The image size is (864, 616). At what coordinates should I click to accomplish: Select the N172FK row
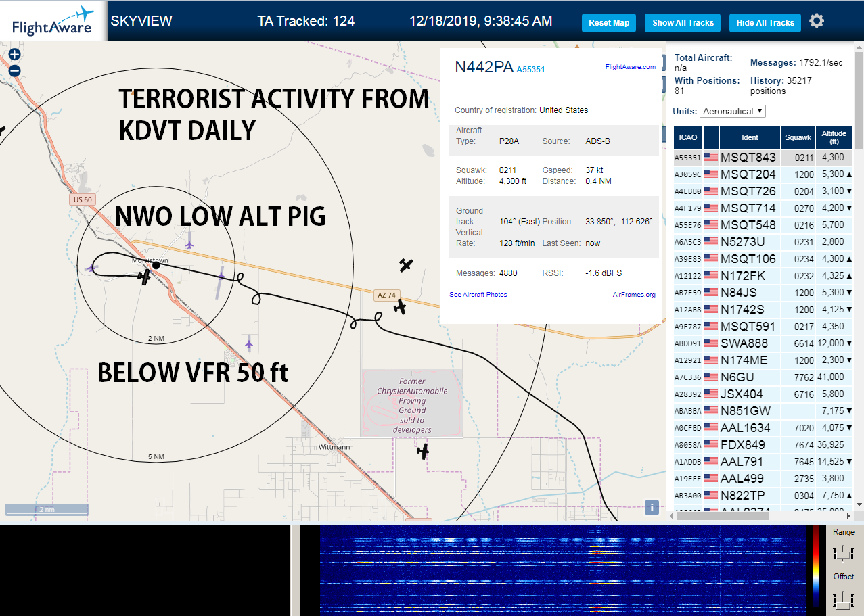coord(763,276)
